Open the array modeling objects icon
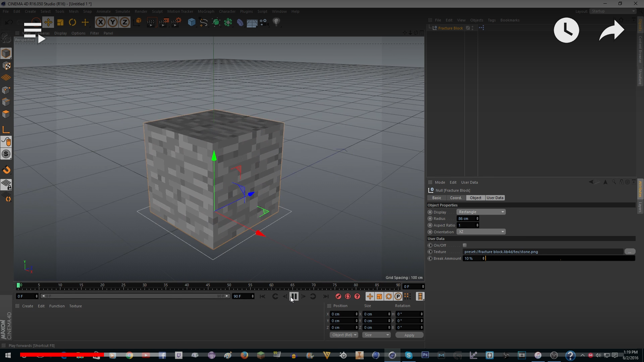Screen dimensions: 644x362 click(228, 22)
